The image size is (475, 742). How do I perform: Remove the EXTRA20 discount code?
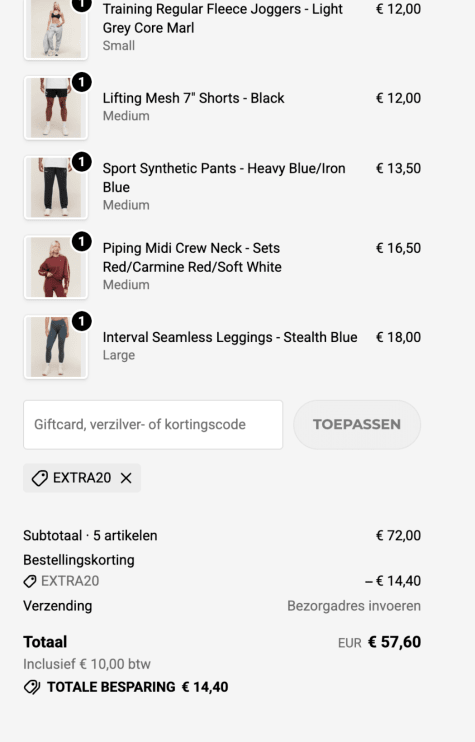coord(126,478)
